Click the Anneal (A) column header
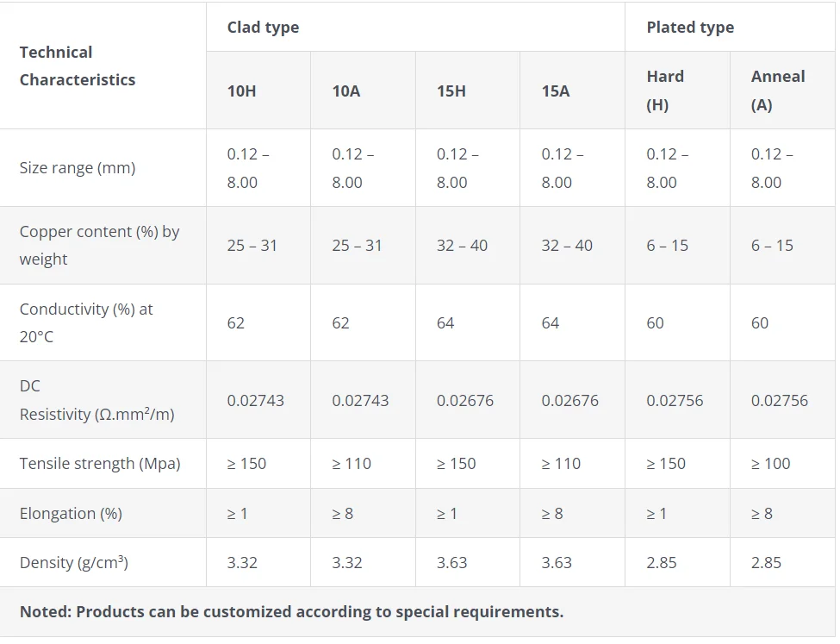 tap(777, 91)
